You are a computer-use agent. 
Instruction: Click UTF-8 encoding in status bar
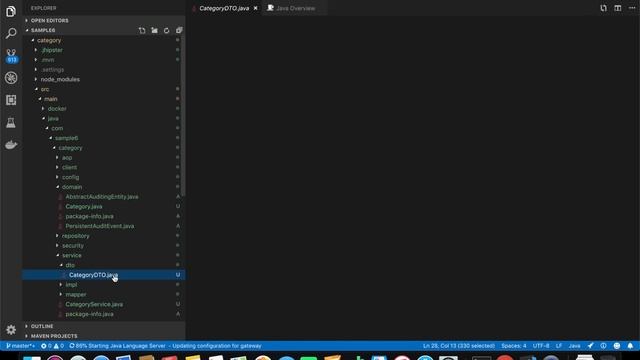[x=541, y=346]
